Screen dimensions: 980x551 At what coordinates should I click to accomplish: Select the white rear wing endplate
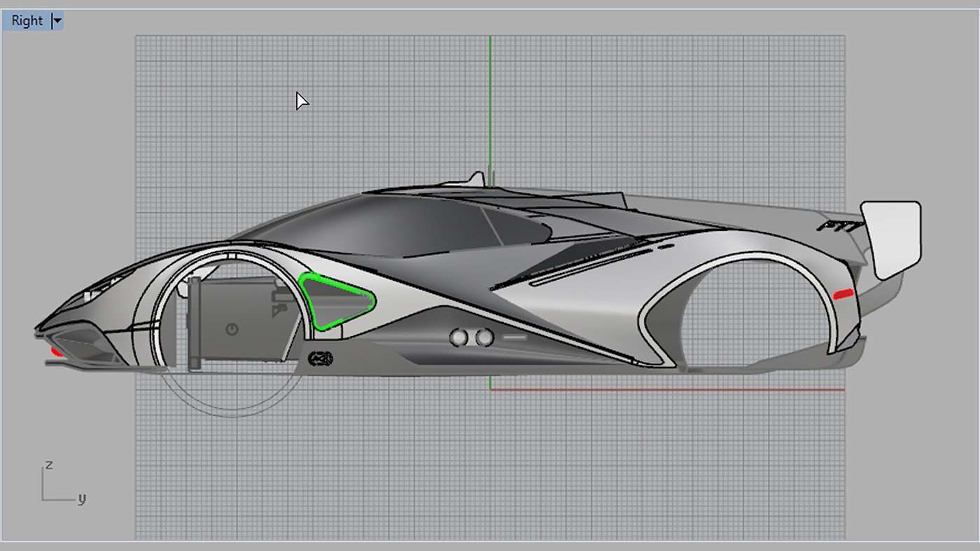(894, 238)
